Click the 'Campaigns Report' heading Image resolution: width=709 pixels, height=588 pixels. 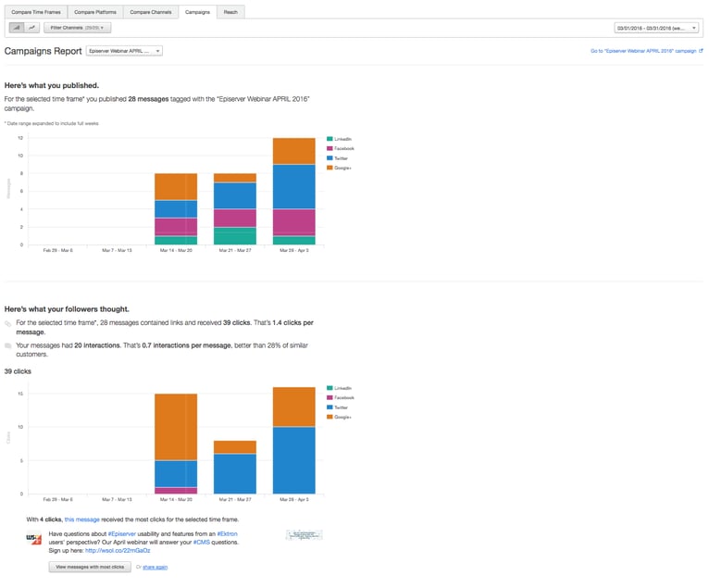43,51
